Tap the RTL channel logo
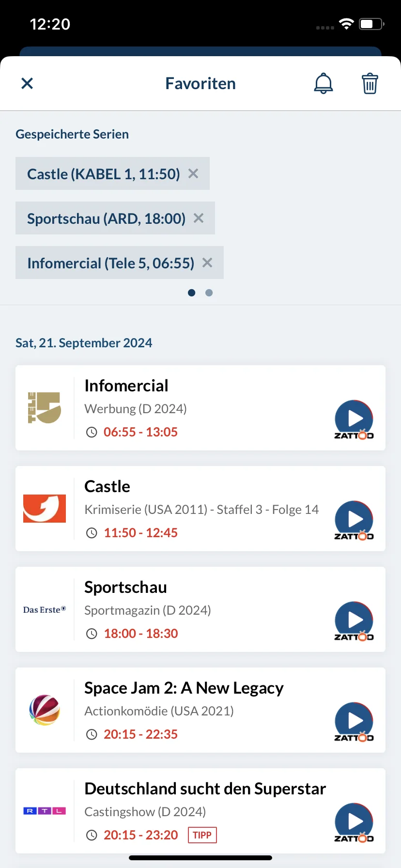401x868 pixels. [45, 811]
